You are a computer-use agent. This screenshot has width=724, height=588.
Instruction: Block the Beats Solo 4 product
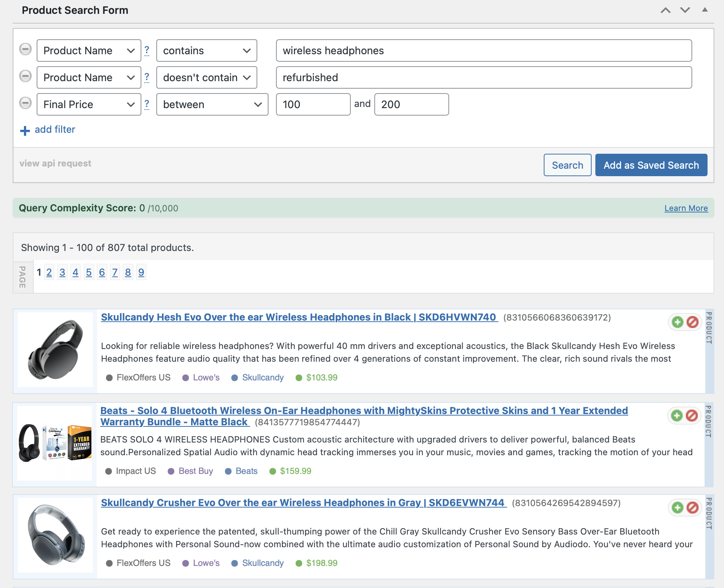(692, 416)
